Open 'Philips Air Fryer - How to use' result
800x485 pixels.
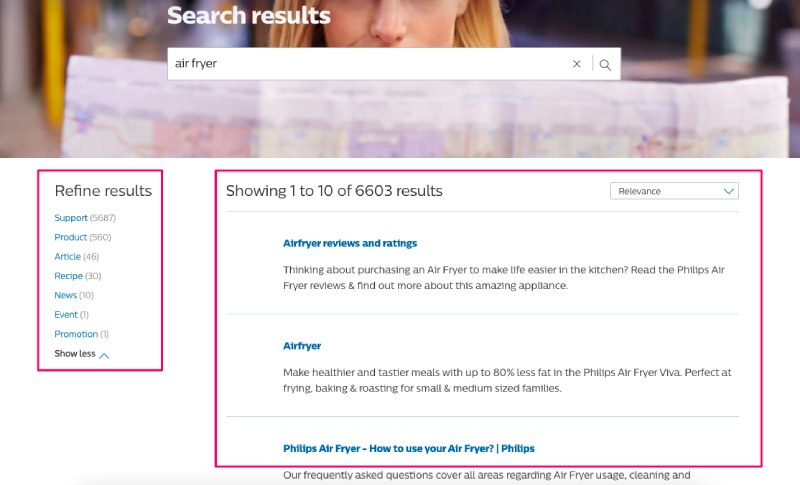[409, 448]
